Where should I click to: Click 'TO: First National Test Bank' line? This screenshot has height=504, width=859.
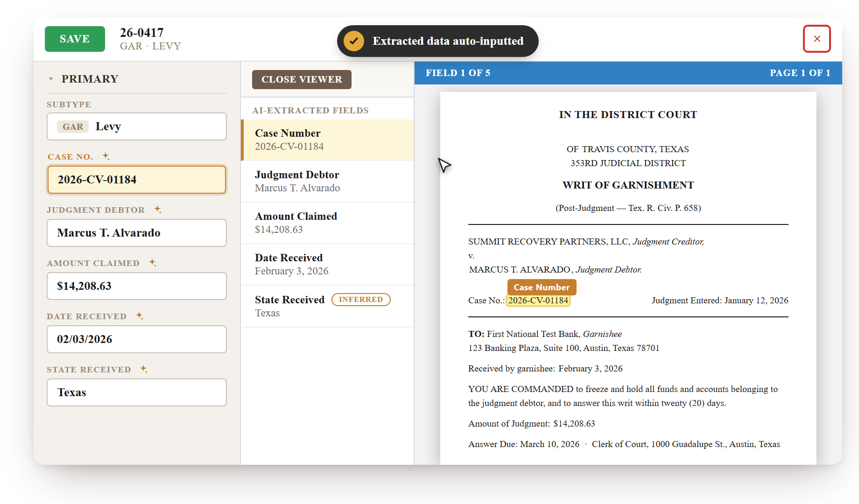pos(545,334)
